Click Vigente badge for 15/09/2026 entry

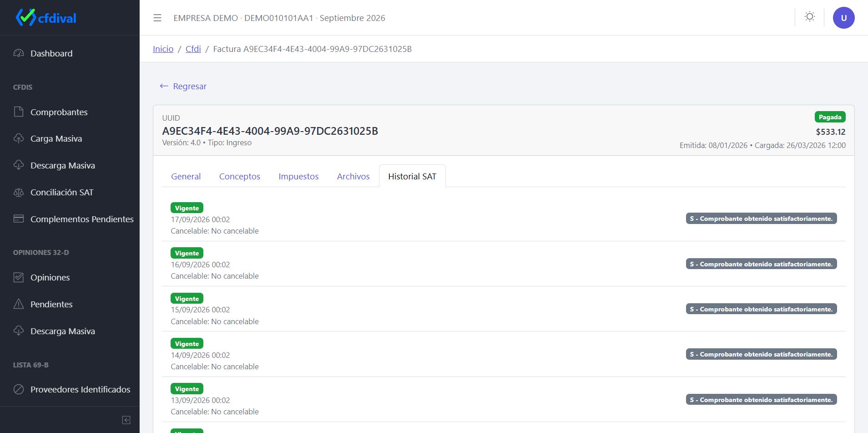(x=187, y=299)
